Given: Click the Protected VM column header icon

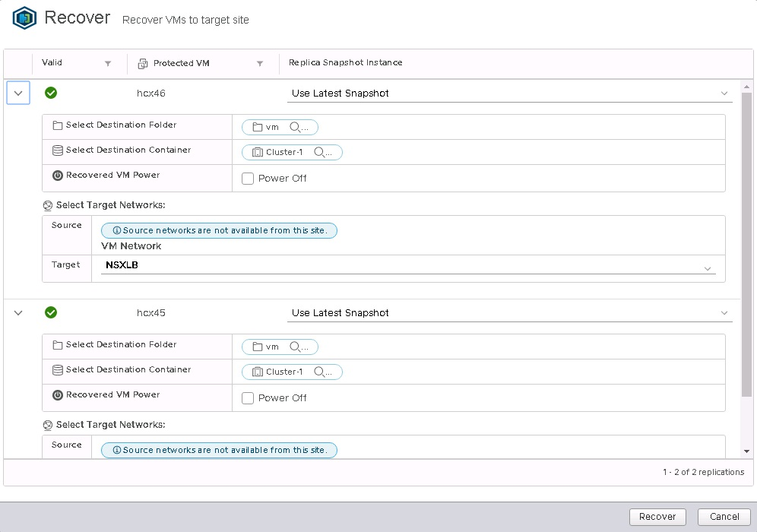Looking at the screenshot, I should [x=141, y=62].
